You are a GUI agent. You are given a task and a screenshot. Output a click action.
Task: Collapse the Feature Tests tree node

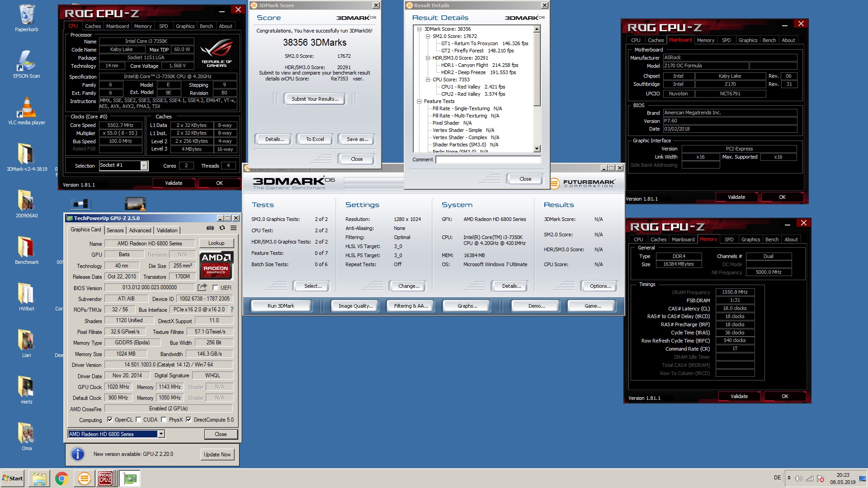419,101
